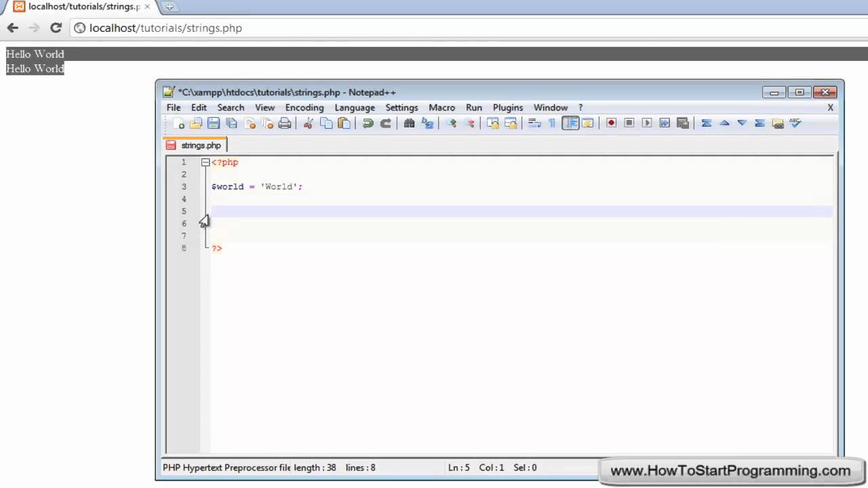Click the Save All icon
868x488 pixels.
click(231, 123)
